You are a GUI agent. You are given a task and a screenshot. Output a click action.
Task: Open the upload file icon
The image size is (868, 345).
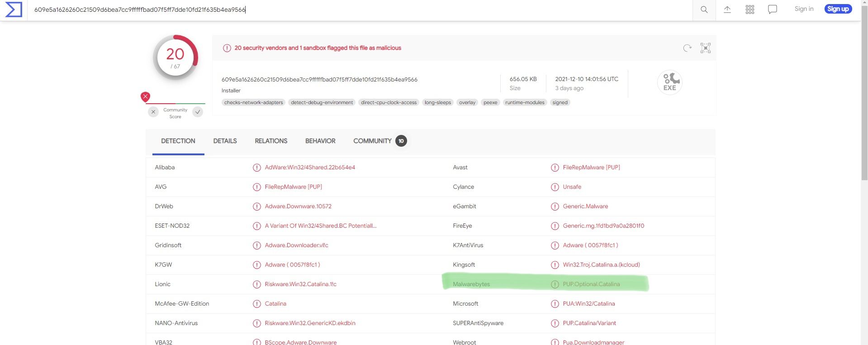[727, 10]
